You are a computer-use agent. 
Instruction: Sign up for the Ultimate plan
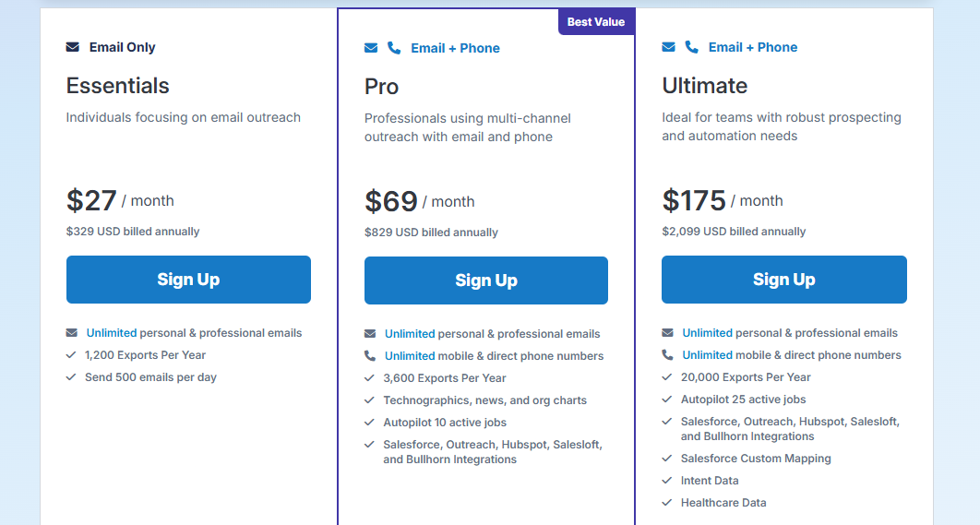tap(783, 280)
